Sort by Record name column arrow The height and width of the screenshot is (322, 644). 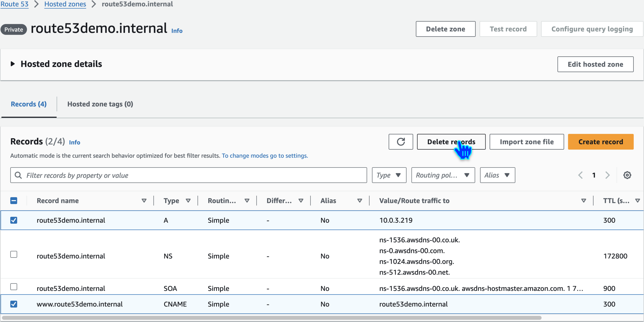tap(144, 201)
